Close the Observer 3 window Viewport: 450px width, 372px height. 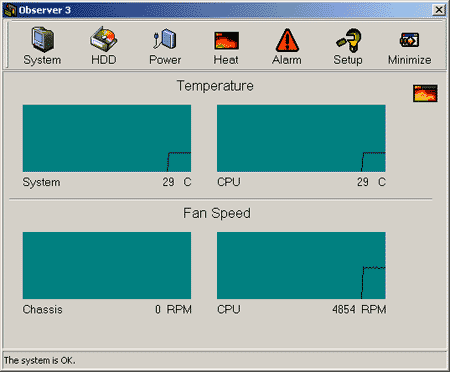[439, 10]
